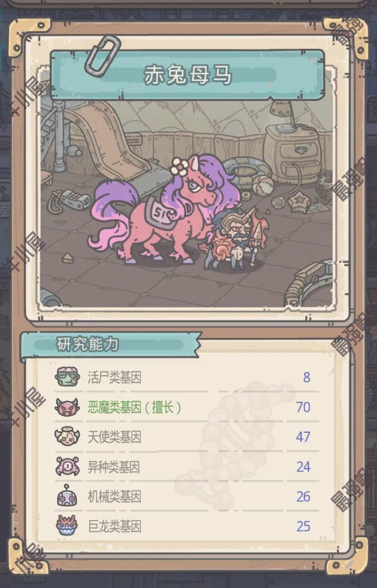Click the alien species gene icon

67,467
